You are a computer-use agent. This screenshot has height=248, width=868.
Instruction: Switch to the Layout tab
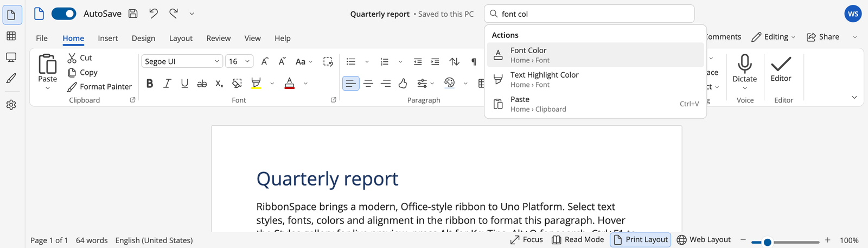pos(181,38)
